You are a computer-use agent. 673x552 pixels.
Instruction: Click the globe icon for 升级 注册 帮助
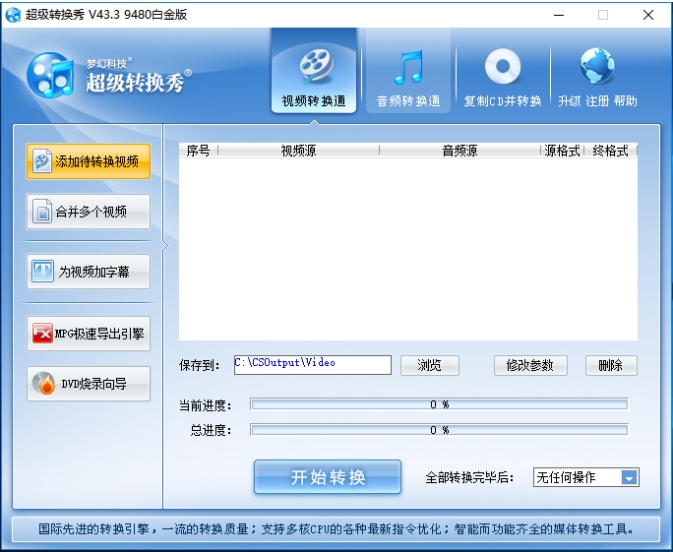pyautogui.click(x=597, y=66)
